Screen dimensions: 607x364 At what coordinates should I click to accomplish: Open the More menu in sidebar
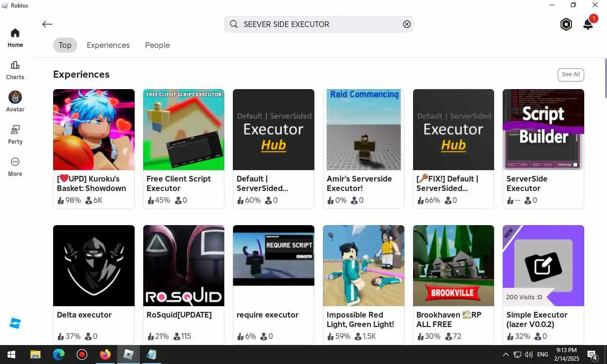[15, 167]
